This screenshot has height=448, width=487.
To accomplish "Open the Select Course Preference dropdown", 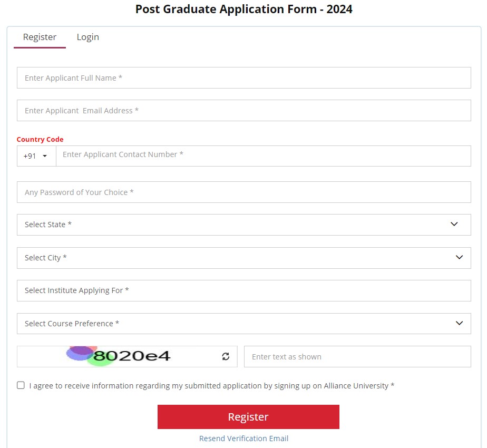I will (244, 324).
